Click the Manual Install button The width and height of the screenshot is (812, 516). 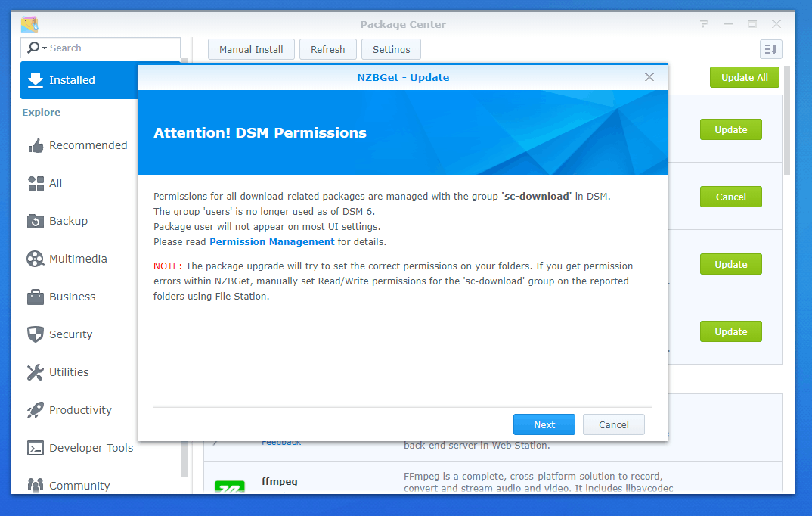click(x=251, y=49)
